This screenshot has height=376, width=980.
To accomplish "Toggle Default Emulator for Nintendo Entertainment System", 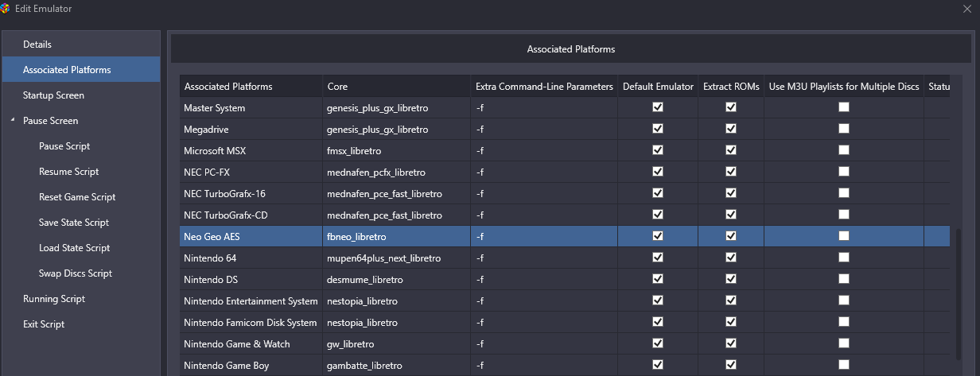I will [x=658, y=300].
